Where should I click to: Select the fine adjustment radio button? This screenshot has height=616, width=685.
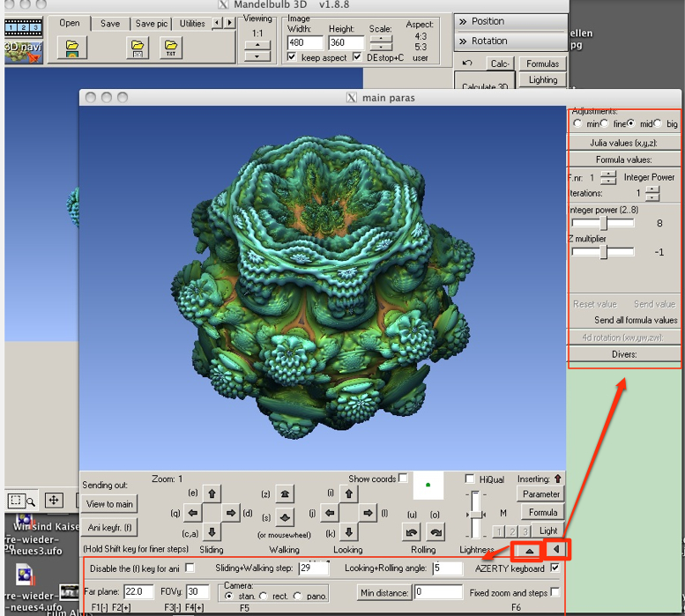point(604,123)
